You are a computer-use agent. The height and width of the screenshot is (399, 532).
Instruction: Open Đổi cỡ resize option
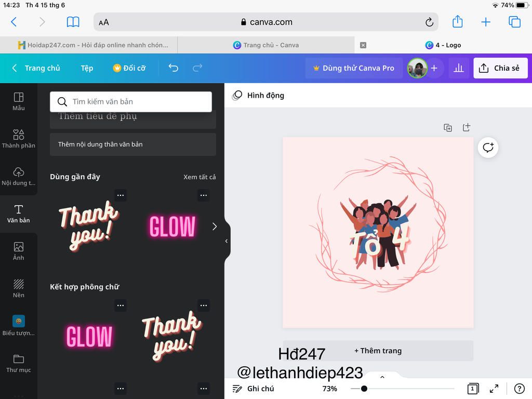[x=129, y=68]
